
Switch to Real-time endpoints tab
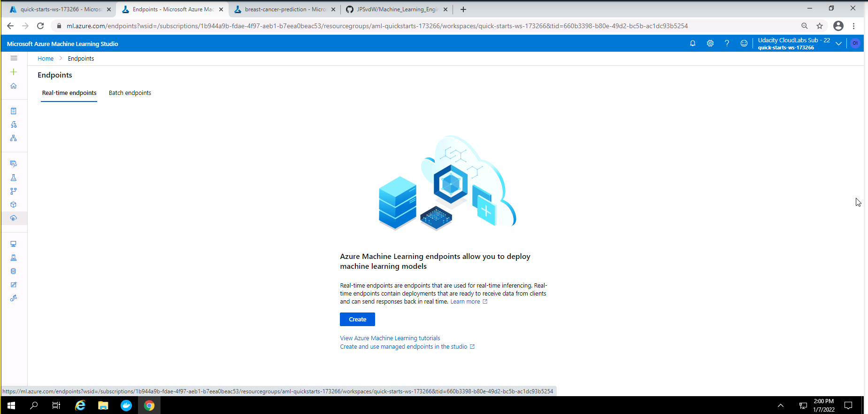pyautogui.click(x=69, y=93)
